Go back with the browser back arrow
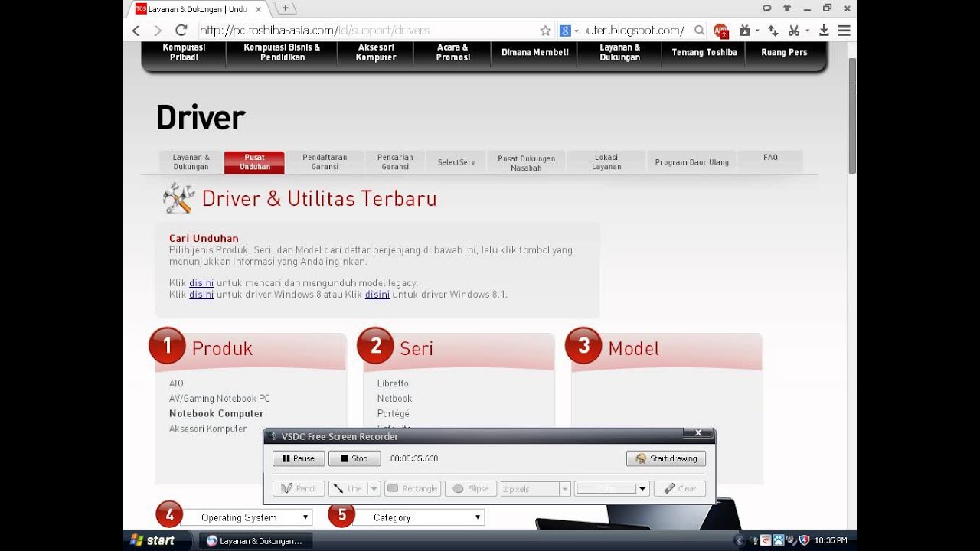This screenshot has width=980, height=551. click(x=136, y=31)
